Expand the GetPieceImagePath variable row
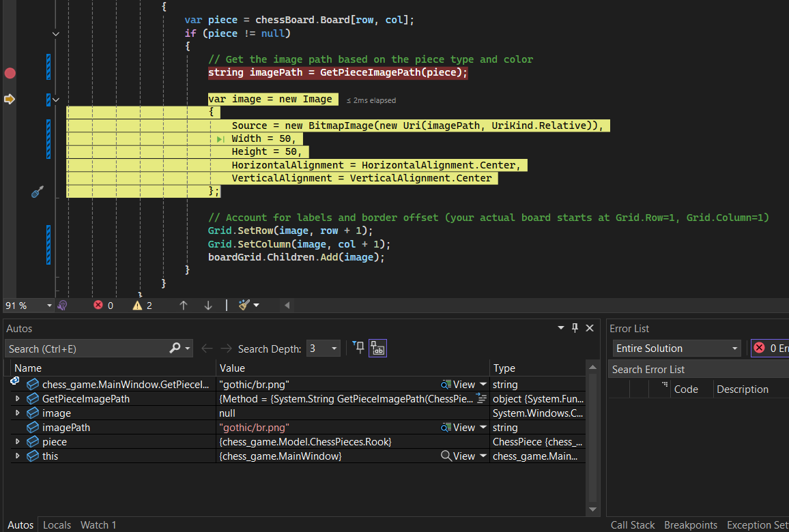Screen dimensions: 789x532 point(18,399)
